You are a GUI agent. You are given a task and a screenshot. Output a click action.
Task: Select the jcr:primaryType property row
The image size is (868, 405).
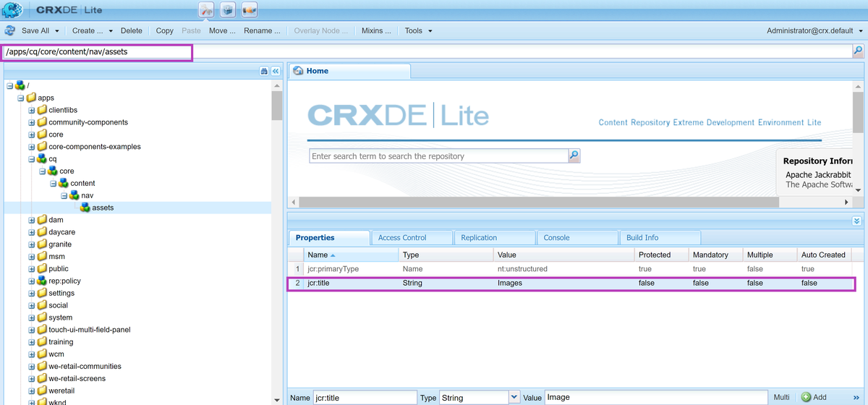[570, 268]
